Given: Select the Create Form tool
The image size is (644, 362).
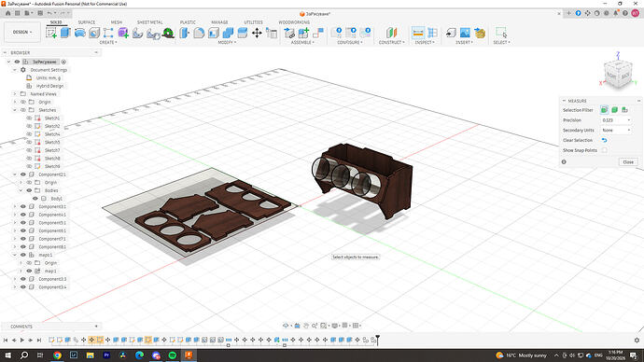Looking at the screenshot, I should tap(123, 33).
